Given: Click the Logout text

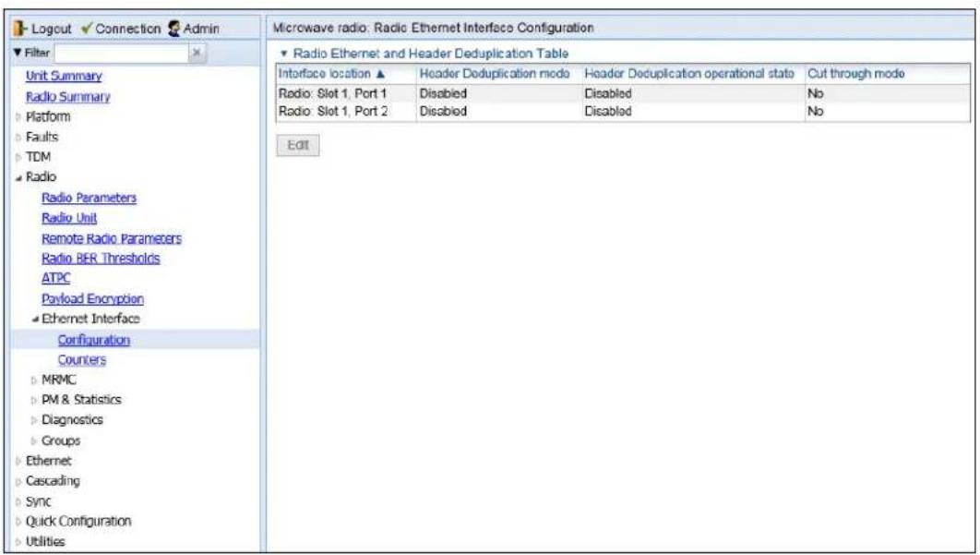Looking at the screenshot, I should click(52, 29).
